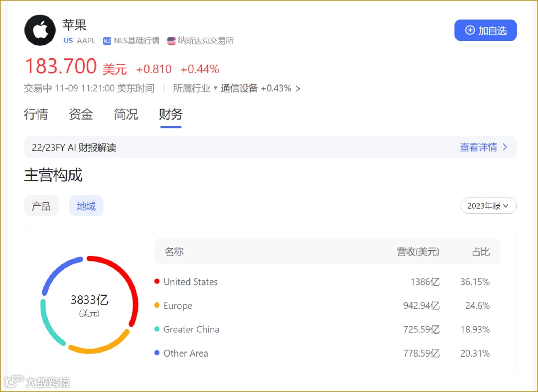Click the 营收(美元) column header
This screenshot has width=538, height=392.
click(x=418, y=252)
